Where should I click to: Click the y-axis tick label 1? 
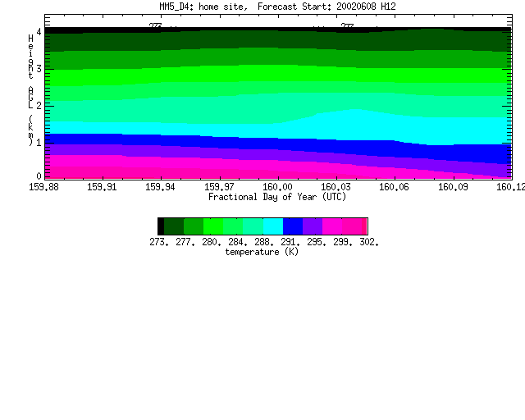tap(39, 143)
